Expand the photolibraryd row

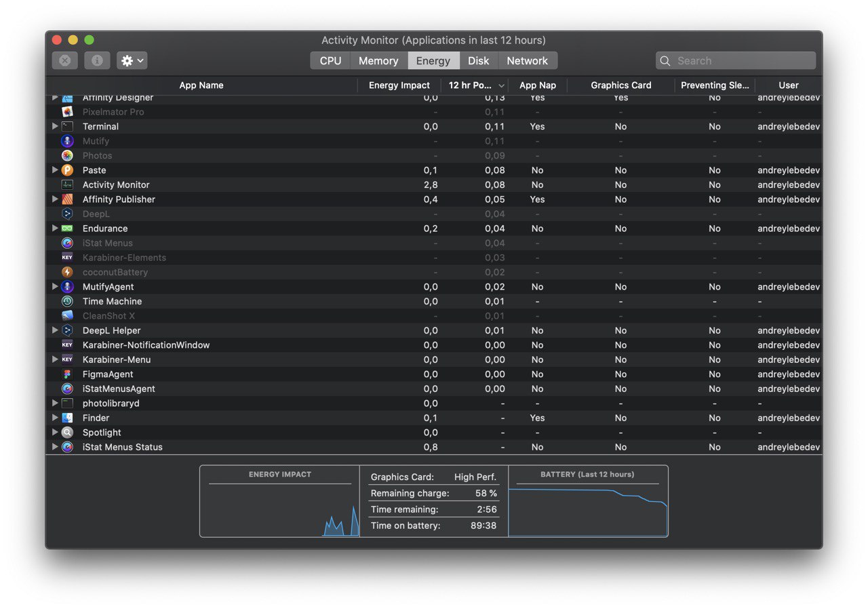[x=55, y=404]
